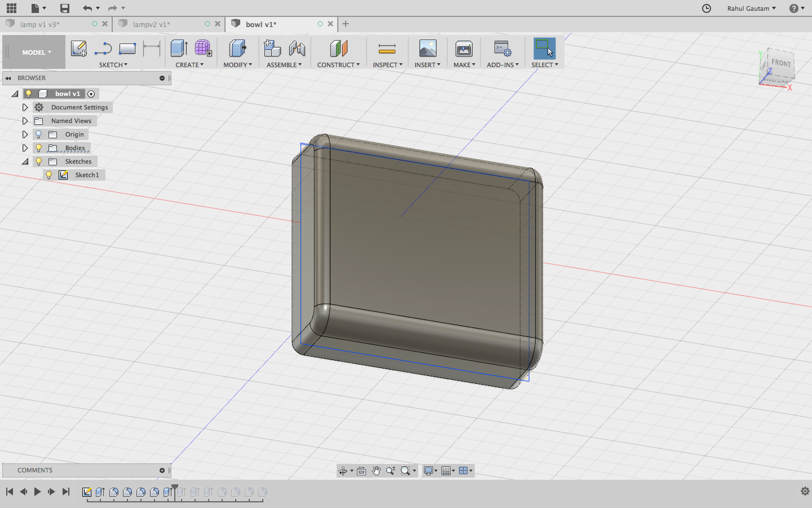Viewport: 812px width, 508px height.
Task: Open the data panel grid icon
Action: 11,8
